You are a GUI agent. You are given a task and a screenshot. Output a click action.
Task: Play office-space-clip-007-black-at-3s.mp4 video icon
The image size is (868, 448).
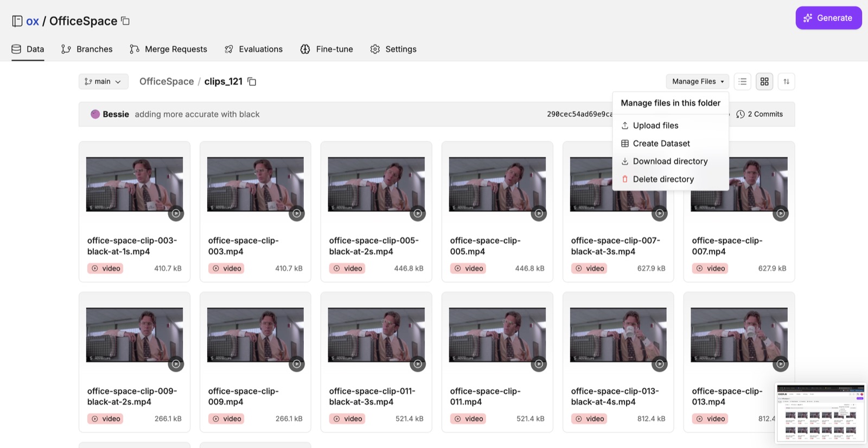coord(660,213)
